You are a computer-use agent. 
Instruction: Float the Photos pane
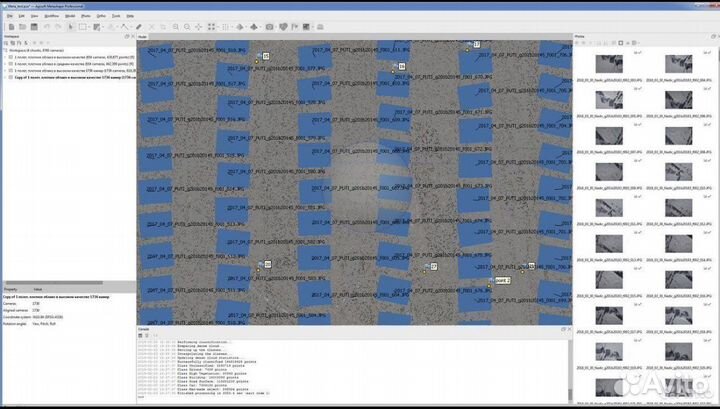714,36
